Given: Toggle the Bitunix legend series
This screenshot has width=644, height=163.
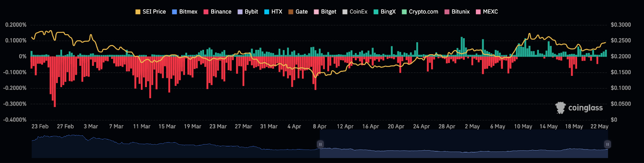Looking at the screenshot, I should point(457,12).
